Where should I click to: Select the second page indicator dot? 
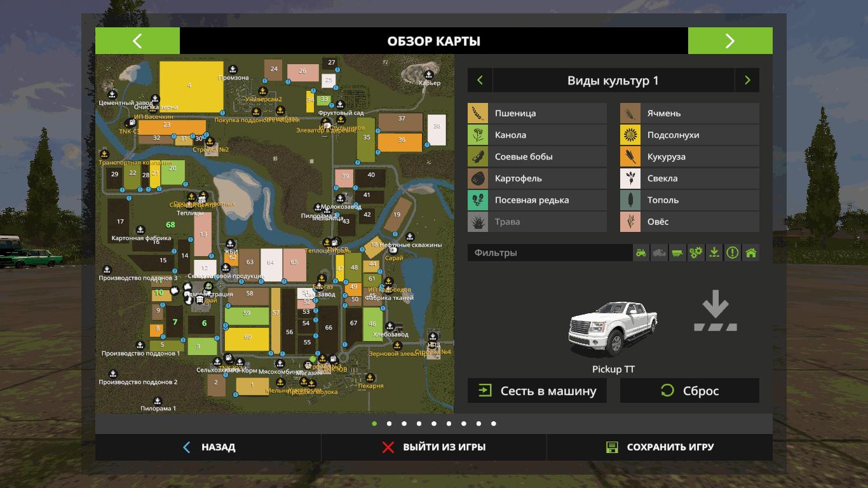point(389,424)
